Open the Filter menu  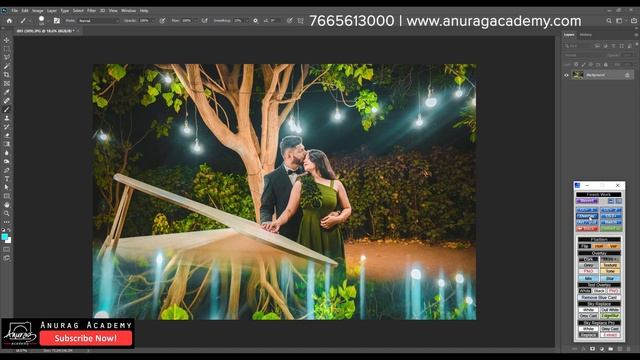click(x=91, y=11)
